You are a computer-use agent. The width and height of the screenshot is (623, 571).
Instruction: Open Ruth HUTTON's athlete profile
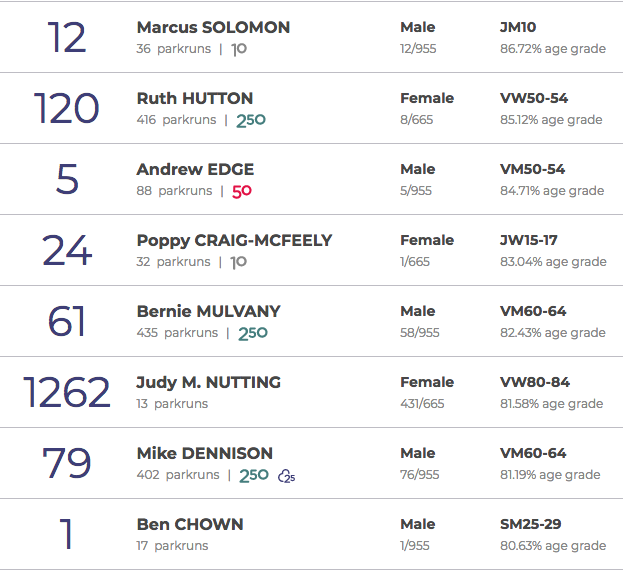[x=194, y=98]
